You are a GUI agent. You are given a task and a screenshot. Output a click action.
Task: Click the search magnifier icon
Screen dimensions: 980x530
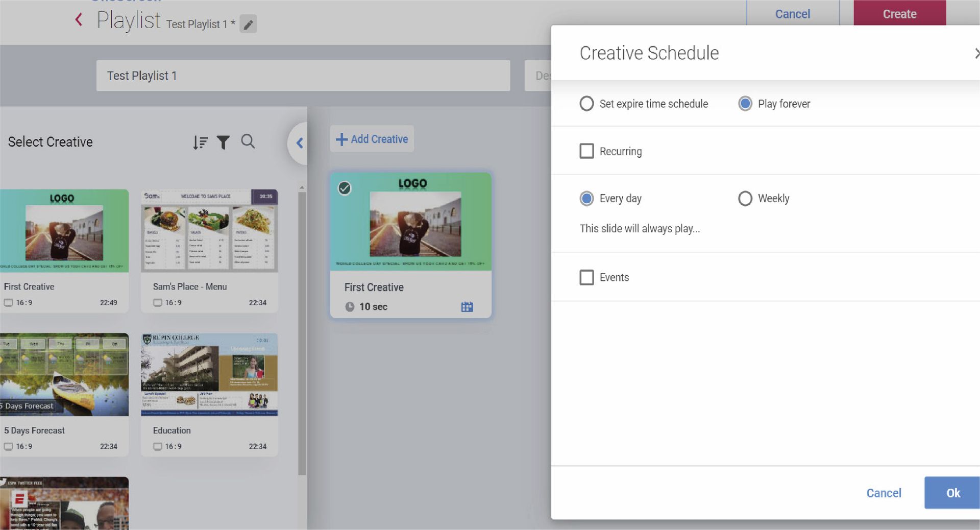tap(248, 141)
